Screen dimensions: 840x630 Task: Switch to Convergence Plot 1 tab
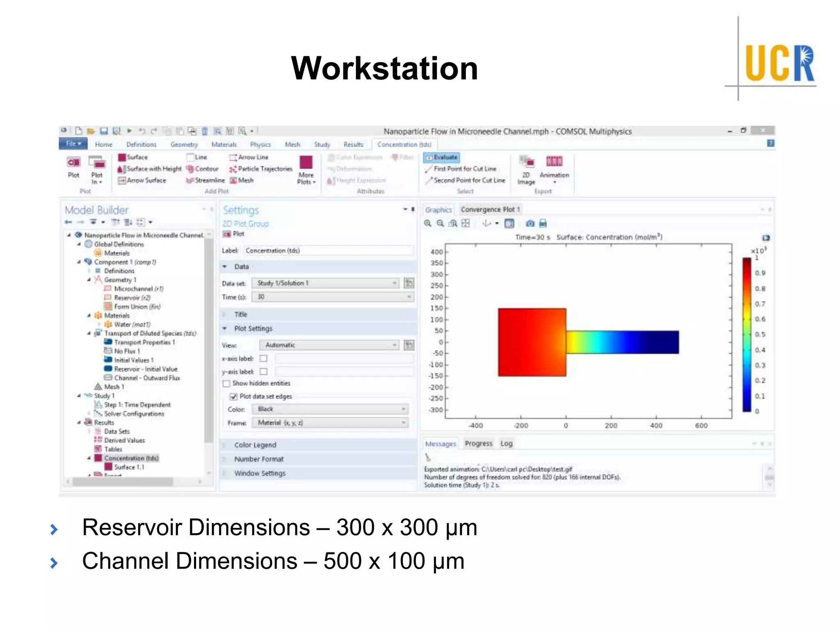click(490, 210)
